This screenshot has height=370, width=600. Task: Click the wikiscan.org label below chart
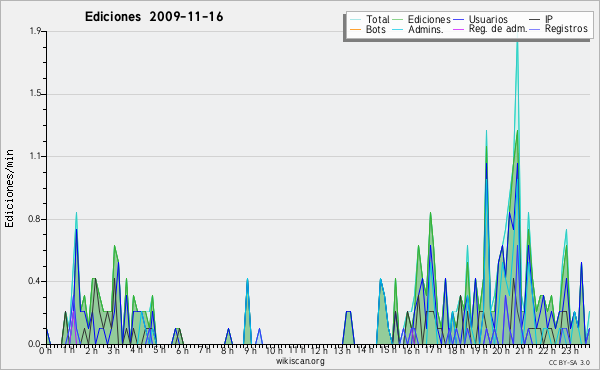pos(300,361)
